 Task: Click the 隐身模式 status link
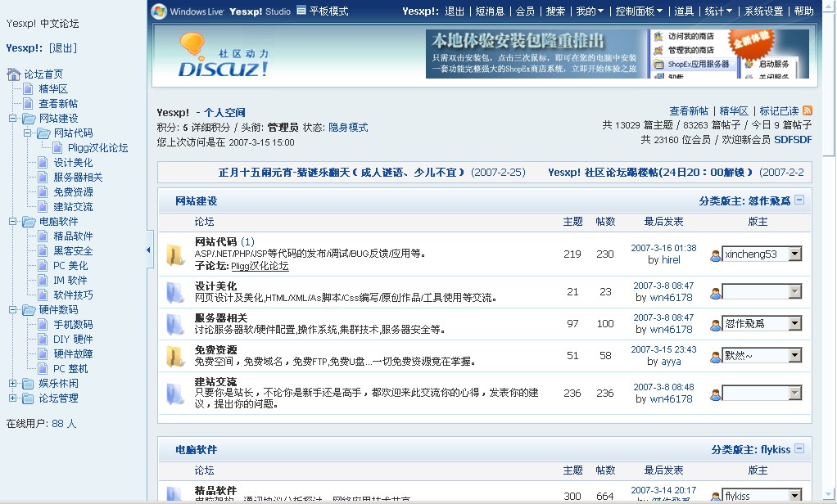pos(348,128)
